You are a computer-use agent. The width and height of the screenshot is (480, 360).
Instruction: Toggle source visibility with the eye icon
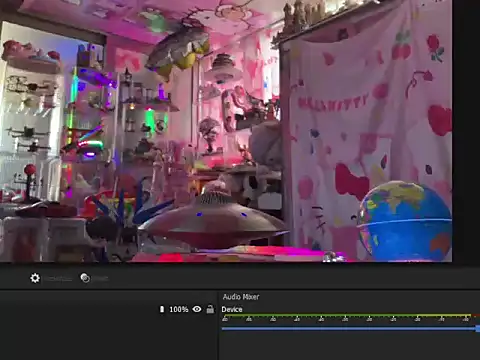point(197,309)
